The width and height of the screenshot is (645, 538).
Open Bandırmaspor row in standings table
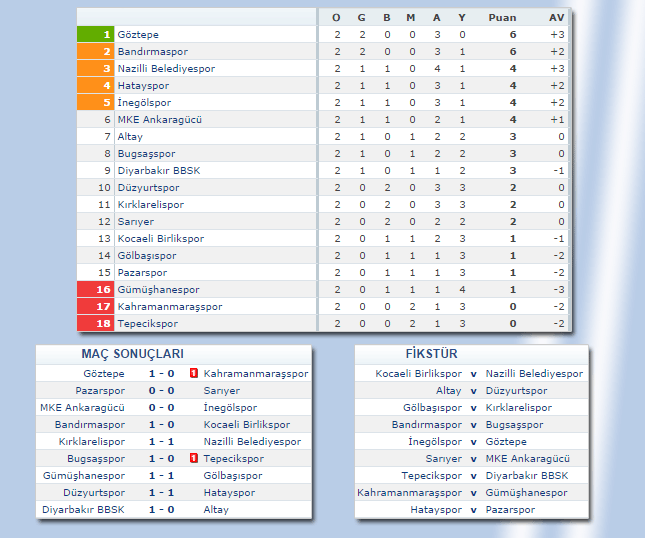(152, 51)
